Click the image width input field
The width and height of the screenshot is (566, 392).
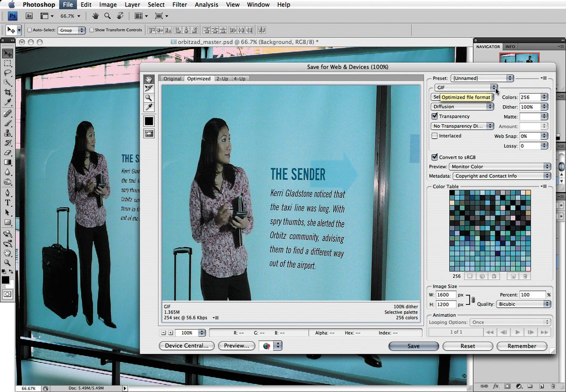pyautogui.click(x=446, y=295)
